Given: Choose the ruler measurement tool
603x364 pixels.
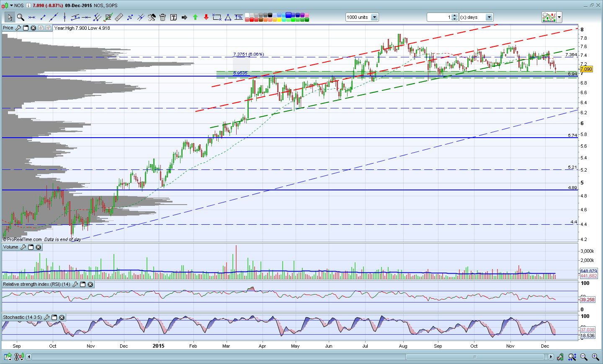Looking at the screenshot, I should (x=119, y=17).
